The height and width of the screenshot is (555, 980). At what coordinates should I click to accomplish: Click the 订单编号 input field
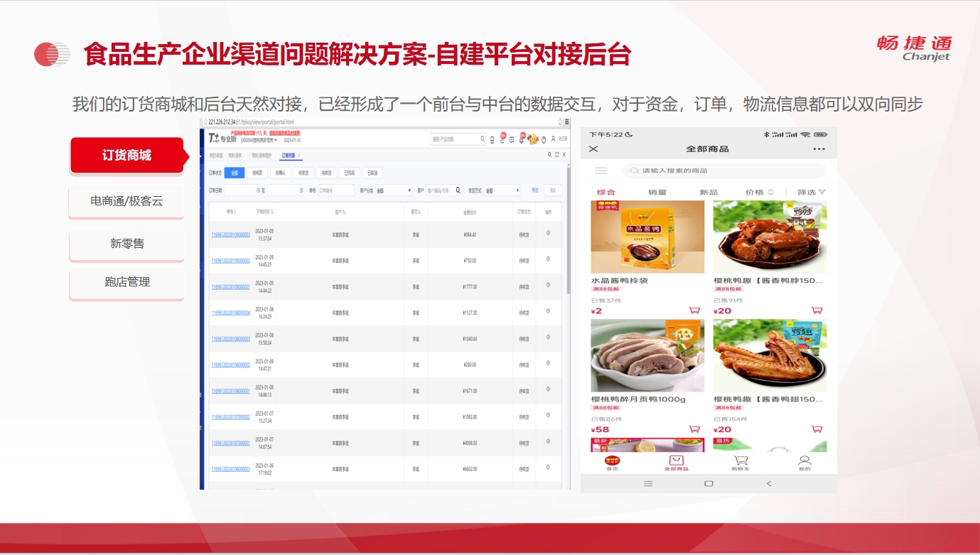coord(335,190)
